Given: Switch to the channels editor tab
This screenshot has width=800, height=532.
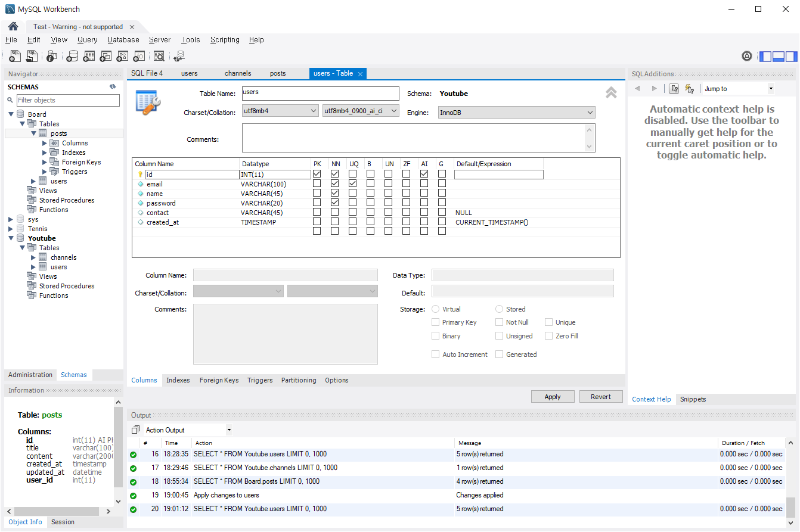Looking at the screenshot, I should (x=238, y=73).
